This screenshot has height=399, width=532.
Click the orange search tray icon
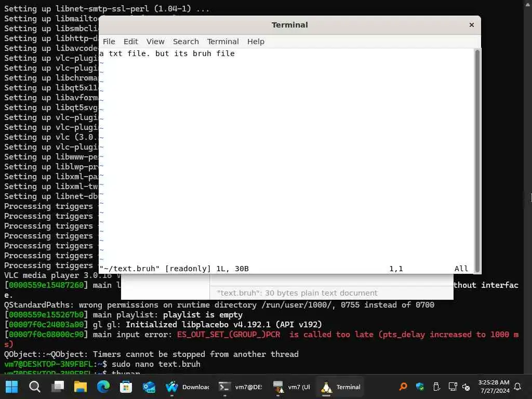[x=403, y=387]
